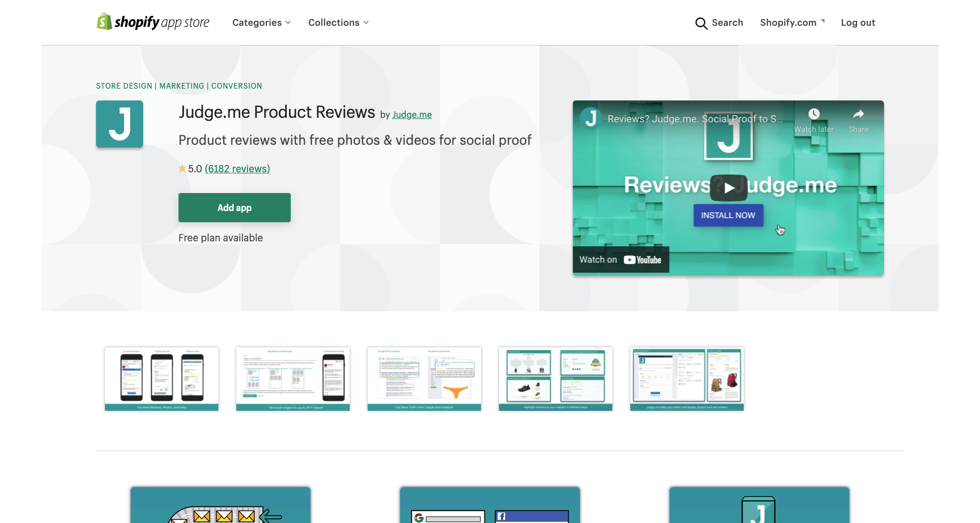
Task: Open the highlight reviews widgets thumbnail
Action: (x=556, y=379)
